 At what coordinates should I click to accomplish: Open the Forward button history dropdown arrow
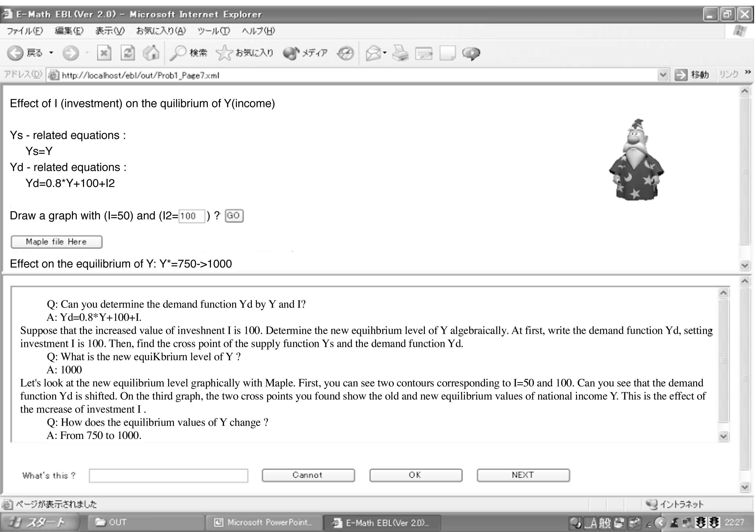pyautogui.click(x=87, y=53)
